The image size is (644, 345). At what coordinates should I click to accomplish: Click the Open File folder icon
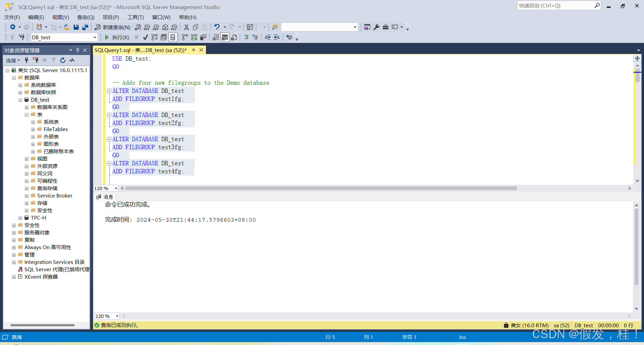point(67,27)
